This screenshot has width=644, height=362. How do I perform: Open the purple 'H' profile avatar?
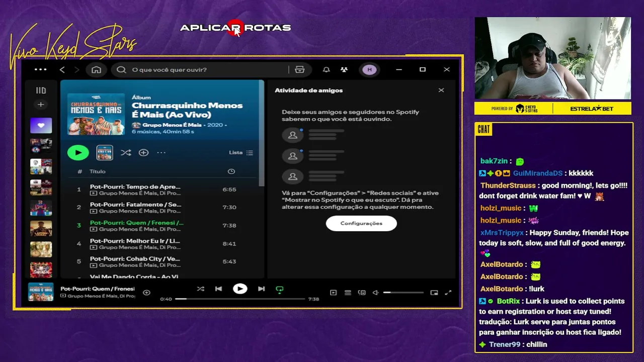(370, 69)
